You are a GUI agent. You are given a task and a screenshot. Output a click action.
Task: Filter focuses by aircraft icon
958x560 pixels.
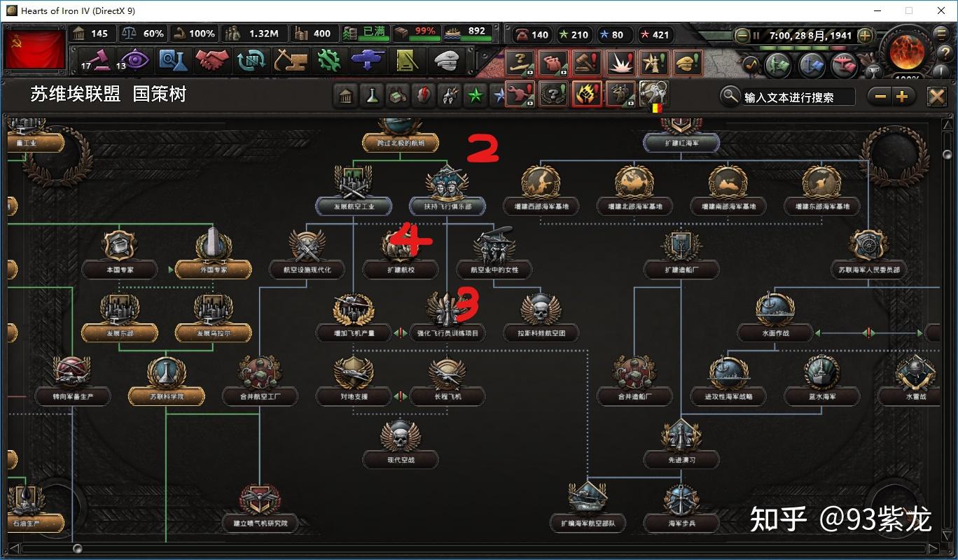[449, 96]
